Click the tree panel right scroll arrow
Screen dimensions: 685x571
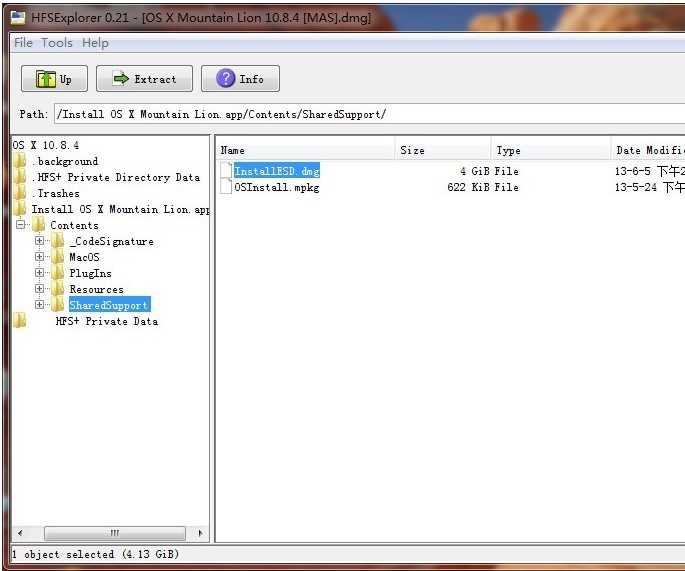(x=200, y=533)
